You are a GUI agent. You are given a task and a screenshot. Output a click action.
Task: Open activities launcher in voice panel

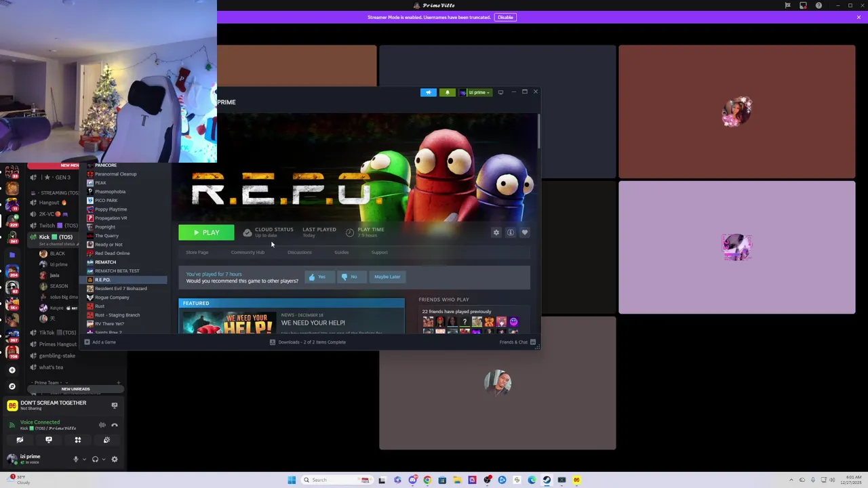click(78, 440)
